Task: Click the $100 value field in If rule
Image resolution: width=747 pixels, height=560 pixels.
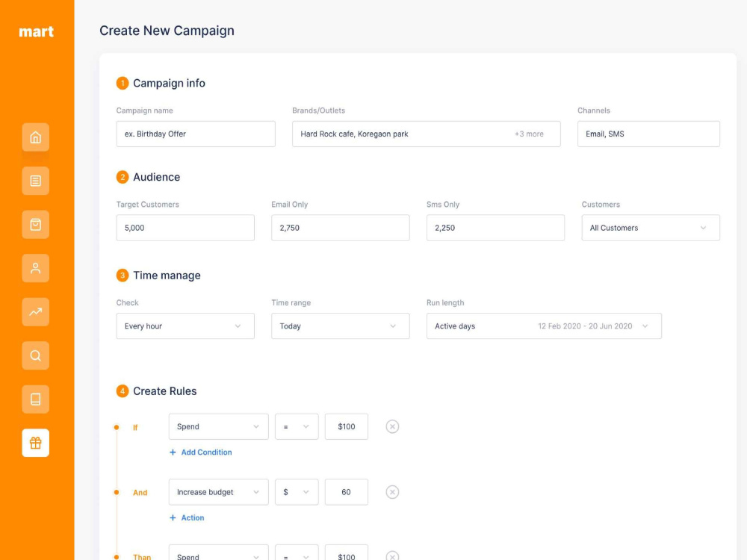Action: coord(347,426)
